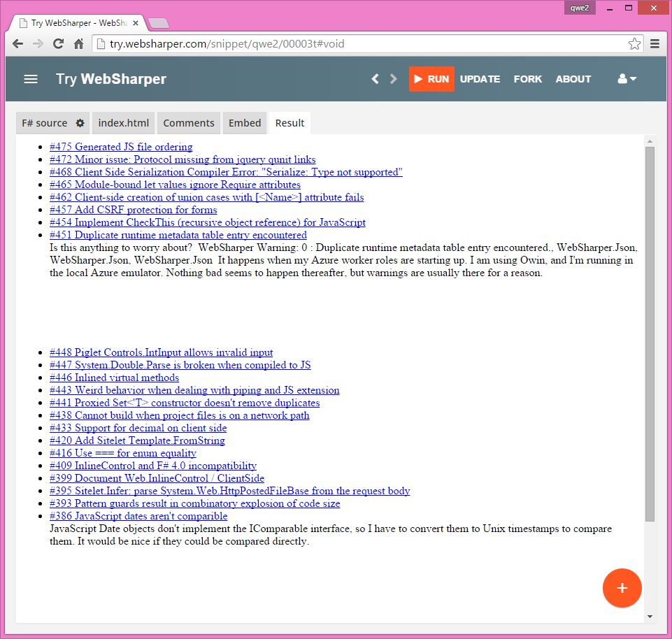Open issue #438 Cannot build on network path
The image size is (672, 639).
[x=180, y=415]
